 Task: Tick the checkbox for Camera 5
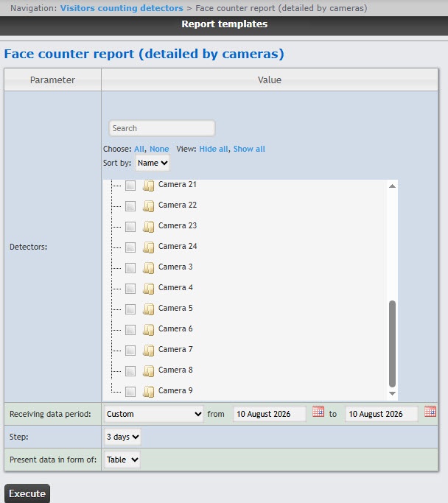click(x=130, y=309)
